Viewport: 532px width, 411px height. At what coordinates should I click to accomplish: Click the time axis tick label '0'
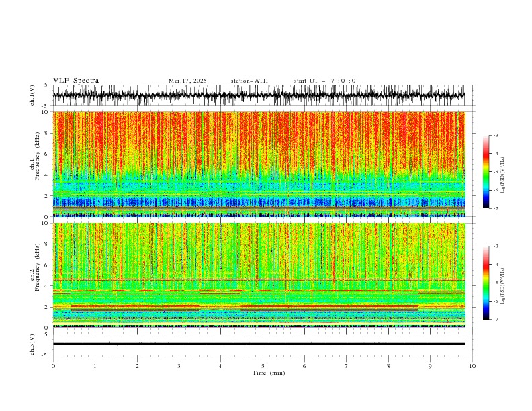pos(53,366)
